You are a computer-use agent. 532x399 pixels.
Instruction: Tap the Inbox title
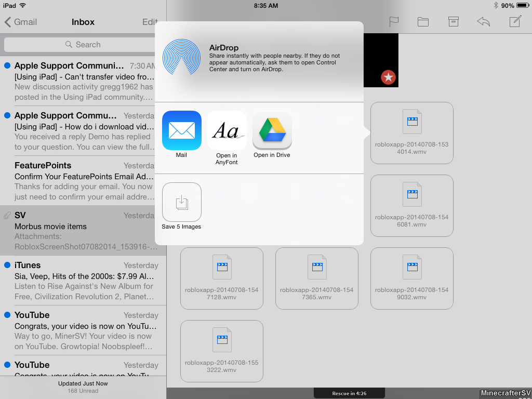point(83,22)
